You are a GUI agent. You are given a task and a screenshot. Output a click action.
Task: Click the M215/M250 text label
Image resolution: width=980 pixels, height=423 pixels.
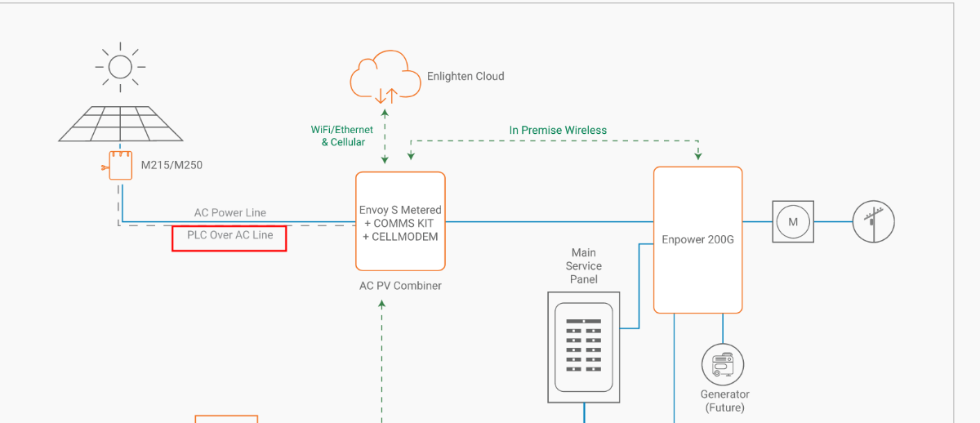point(171,165)
